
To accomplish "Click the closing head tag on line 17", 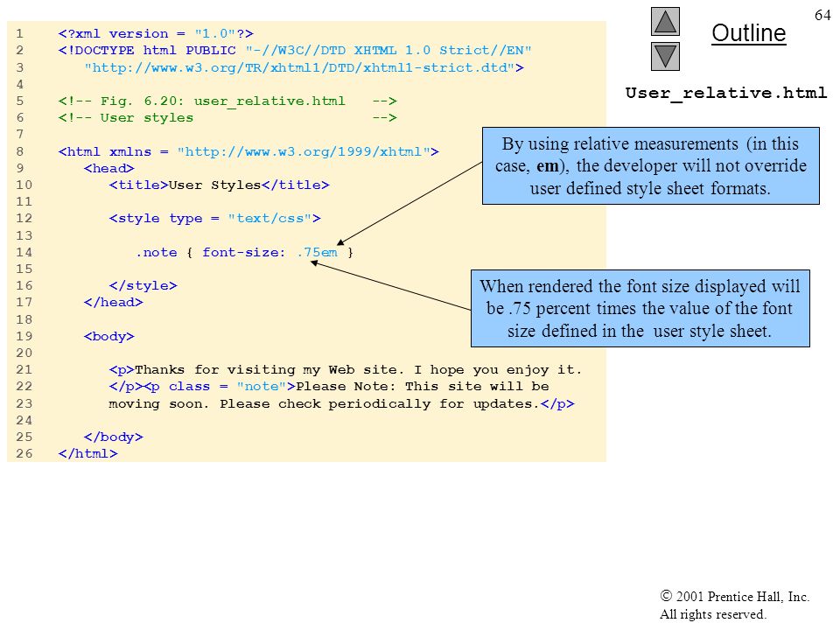I will click(x=113, y=302).
